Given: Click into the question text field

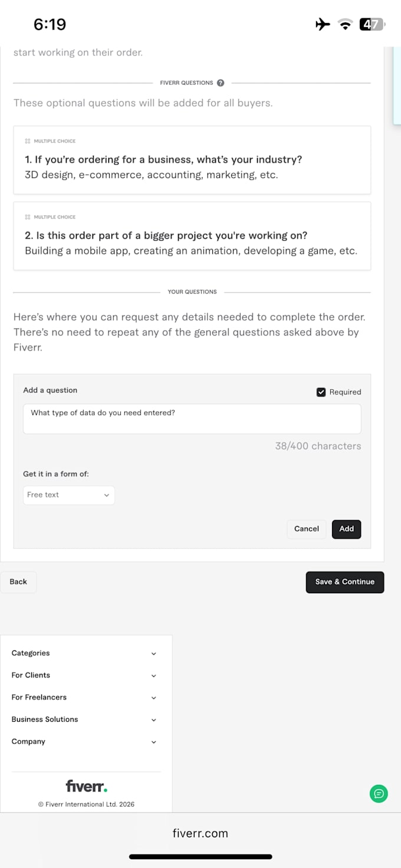Looking at the screenshot, I should point(192,419).
